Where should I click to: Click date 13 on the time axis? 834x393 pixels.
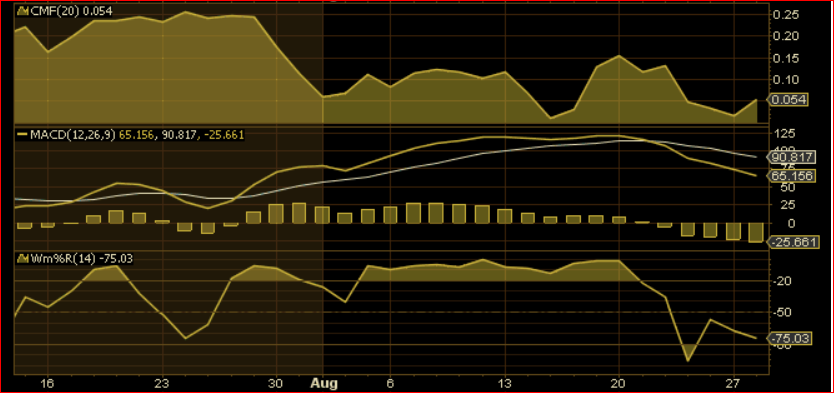[x=505, y=383]
